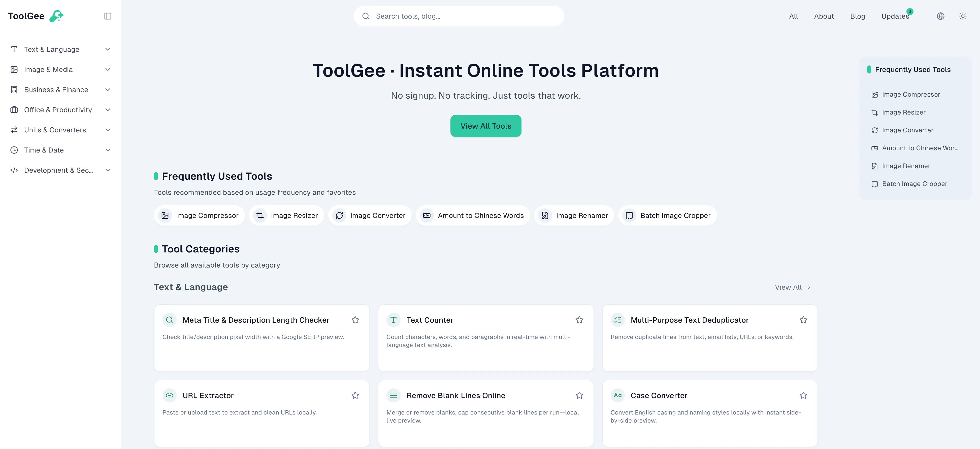Open the All nav item
The height and width of the screenshot is (449, 980).
[793, 16]
